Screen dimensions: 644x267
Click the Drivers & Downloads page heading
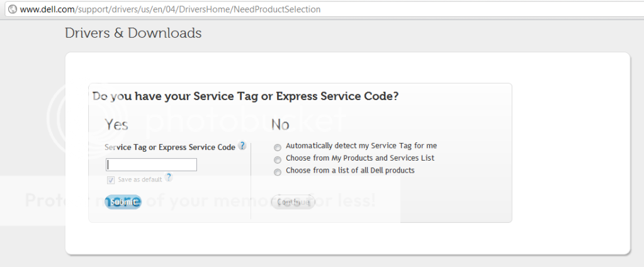click(x=133, y=33)
